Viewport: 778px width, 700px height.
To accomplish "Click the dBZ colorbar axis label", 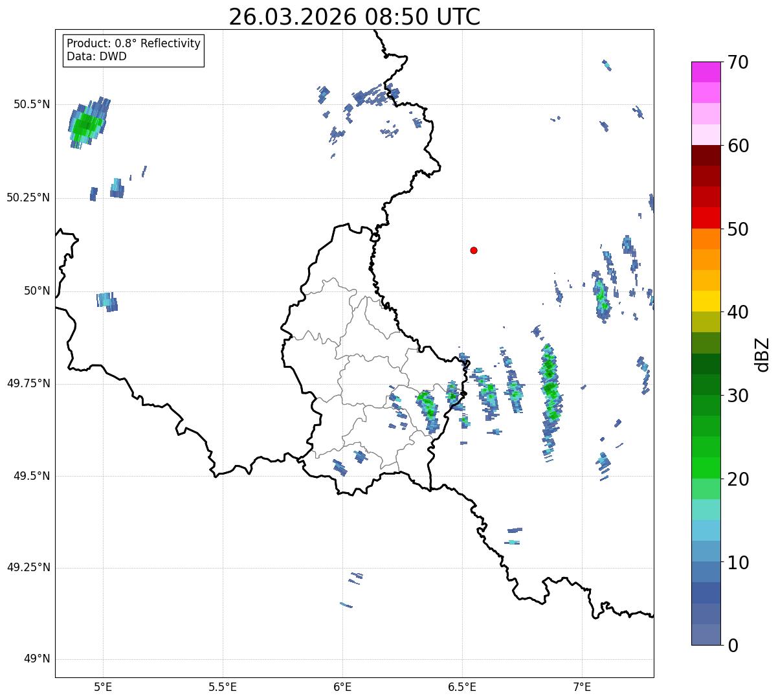I will (762, 354).
